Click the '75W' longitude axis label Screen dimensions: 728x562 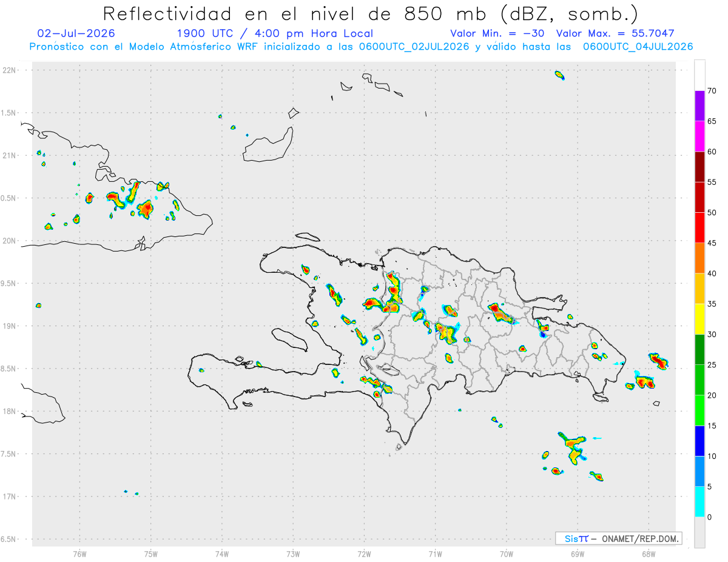[x=151, y=554]
